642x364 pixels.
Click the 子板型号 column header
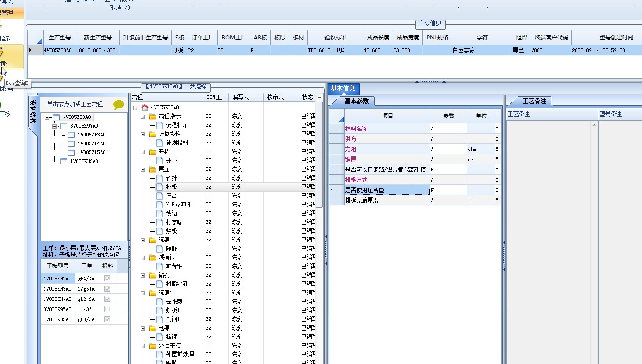(x=58, y=266)
